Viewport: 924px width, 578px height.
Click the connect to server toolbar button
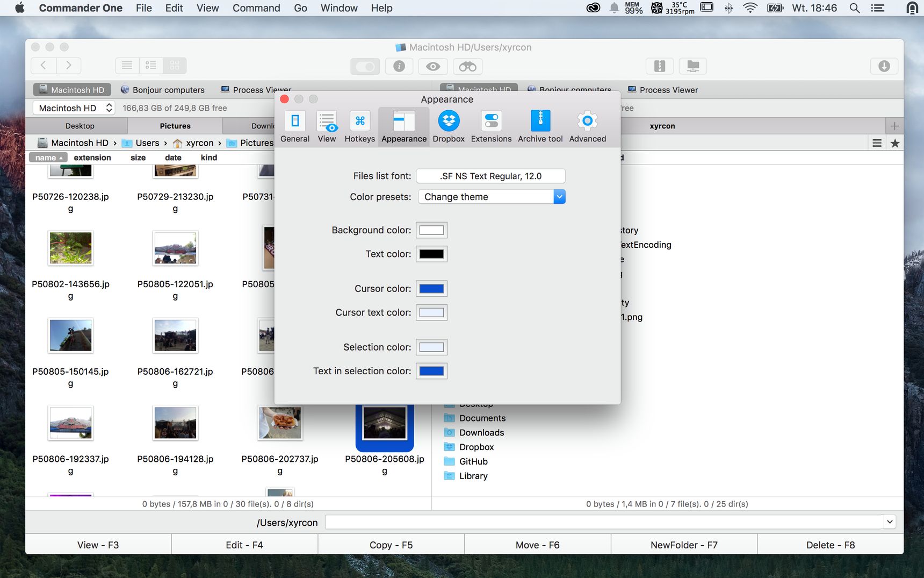[x=693, y=66]
